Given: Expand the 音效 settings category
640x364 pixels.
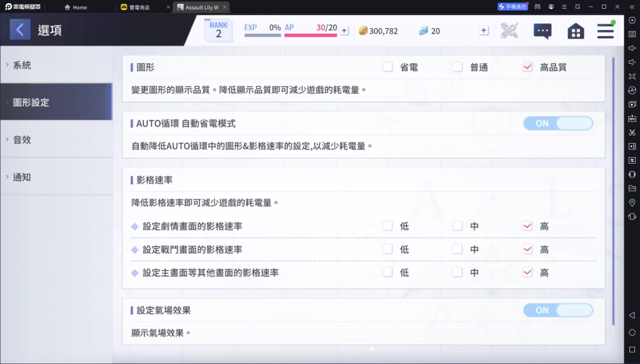Looking at the screenshot, I should click(x=56, y=140).
